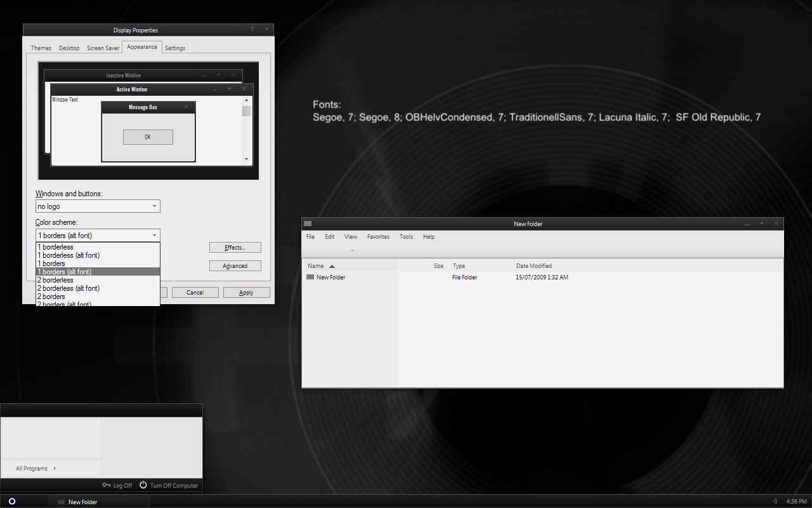Select the plain 1 borders scheme
The width and height of the screenshot is (812, 508).
tap(98, 264)
